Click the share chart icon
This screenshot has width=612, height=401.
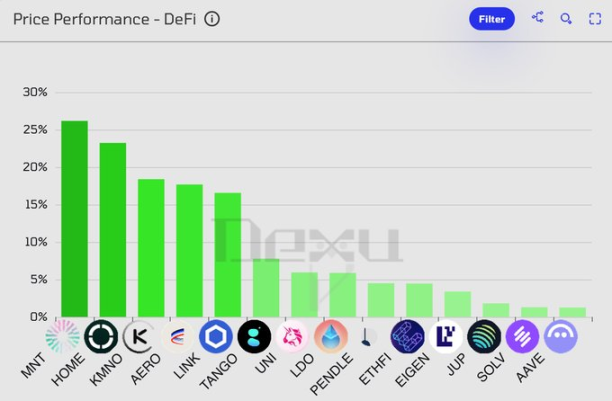tap(538, 18)
